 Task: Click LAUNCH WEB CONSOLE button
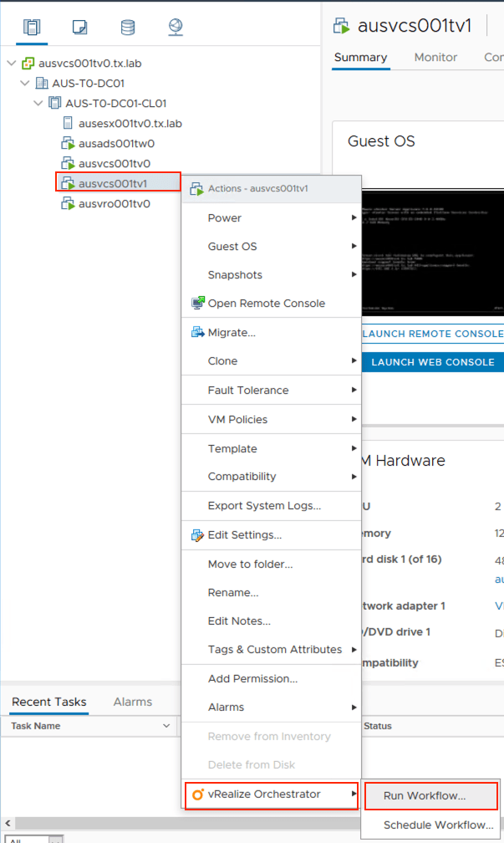point(432,362)
